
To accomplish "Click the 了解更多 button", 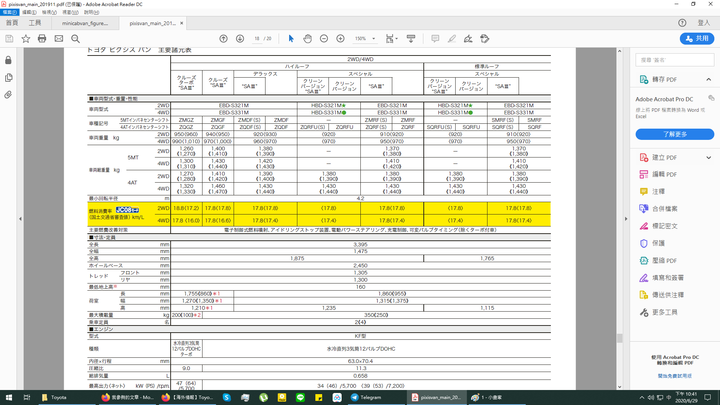I will click(x=675, y=134).
